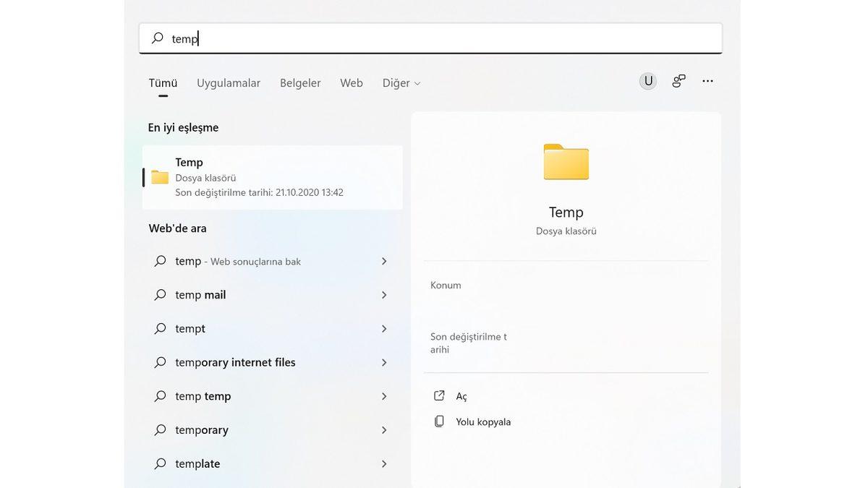Click the user account avatar icon
Viewport: 868px width, 488px height.
point(648,81)
